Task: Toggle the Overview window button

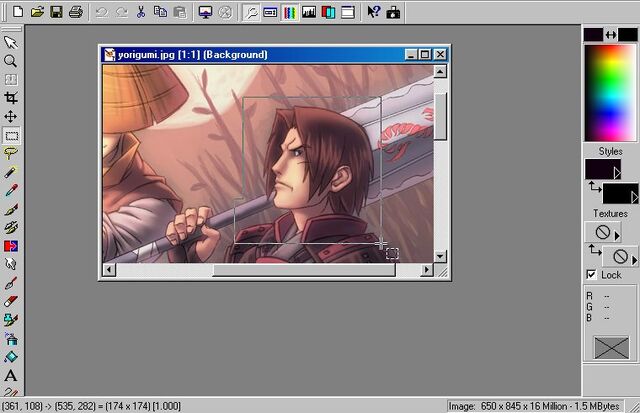Action: tap(347, 12)
